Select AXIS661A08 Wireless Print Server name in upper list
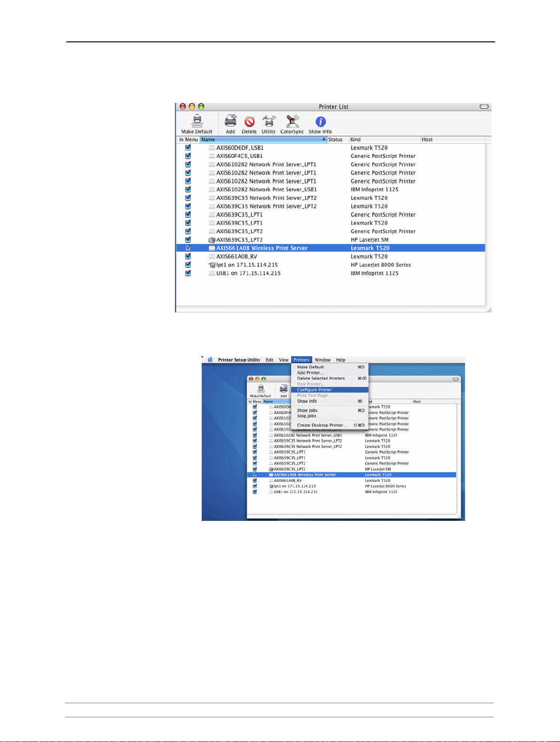The image size is (560, 742). (x=262, y=248)
